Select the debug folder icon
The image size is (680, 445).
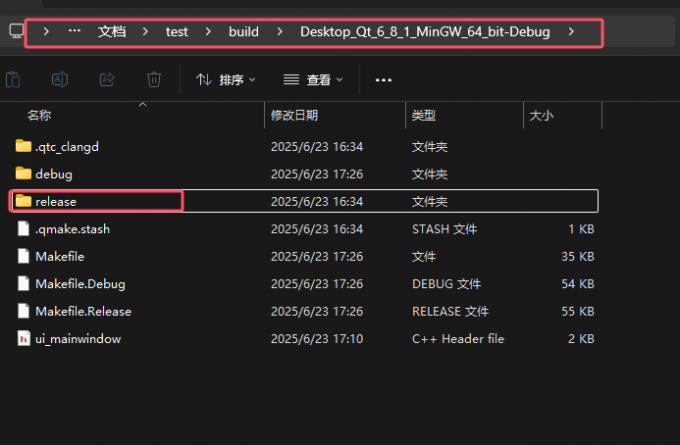23,173
